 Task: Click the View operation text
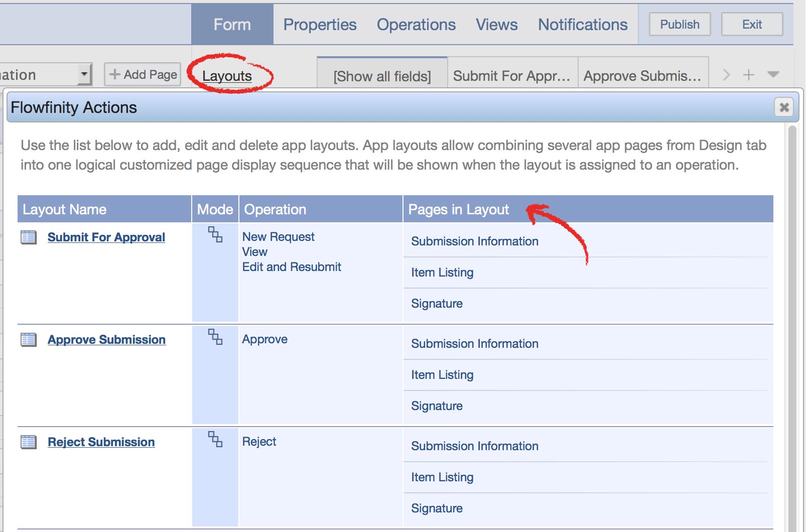[x=255, y=252]
